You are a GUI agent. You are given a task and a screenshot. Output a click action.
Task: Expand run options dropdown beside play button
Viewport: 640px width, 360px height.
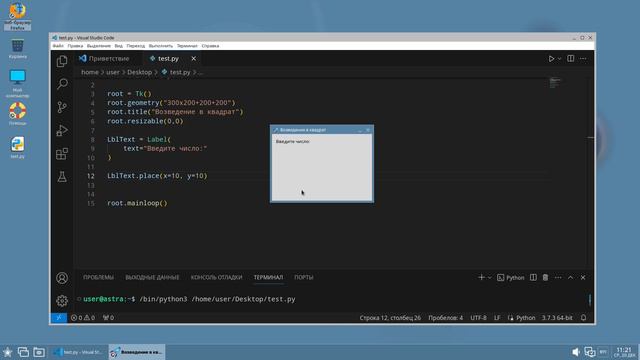point(559,59)
